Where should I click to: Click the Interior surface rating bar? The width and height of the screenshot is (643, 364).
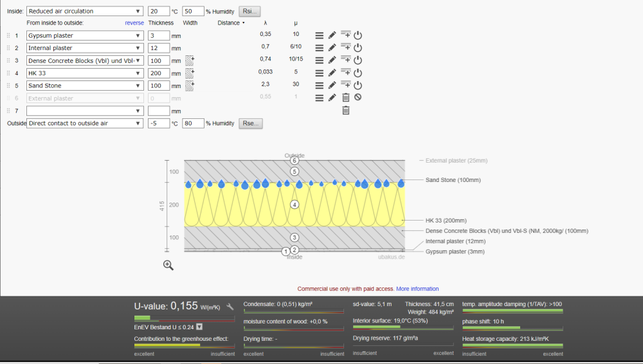(x=403, y=327)
